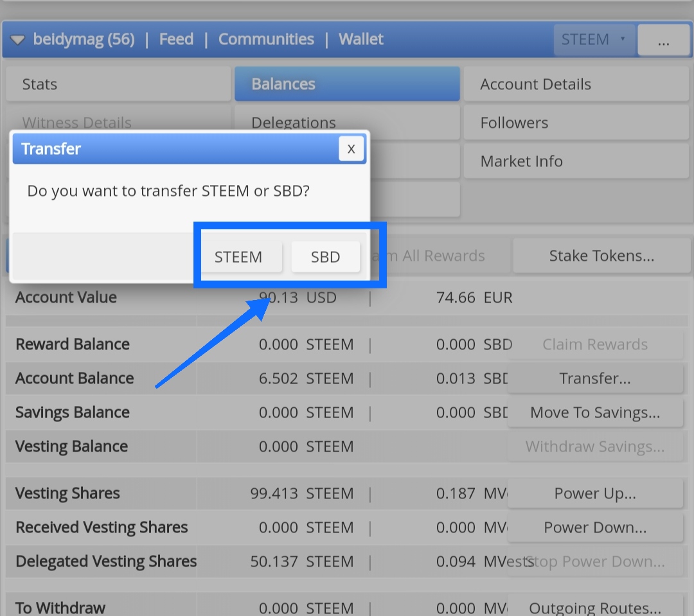Open the Account Details tab
Viewport: 694px width, 616px height.
pos(576,84)
